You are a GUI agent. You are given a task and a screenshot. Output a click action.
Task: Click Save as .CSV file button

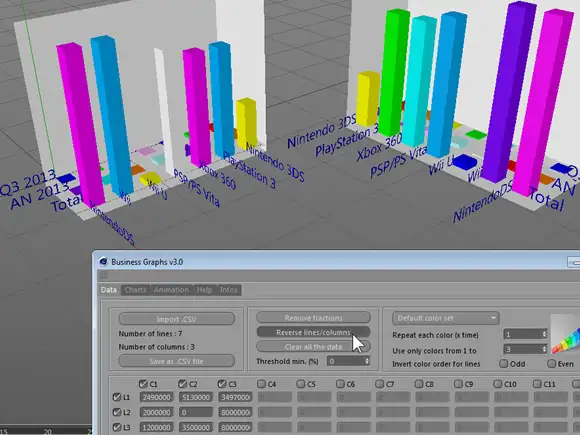coord(176,361)
